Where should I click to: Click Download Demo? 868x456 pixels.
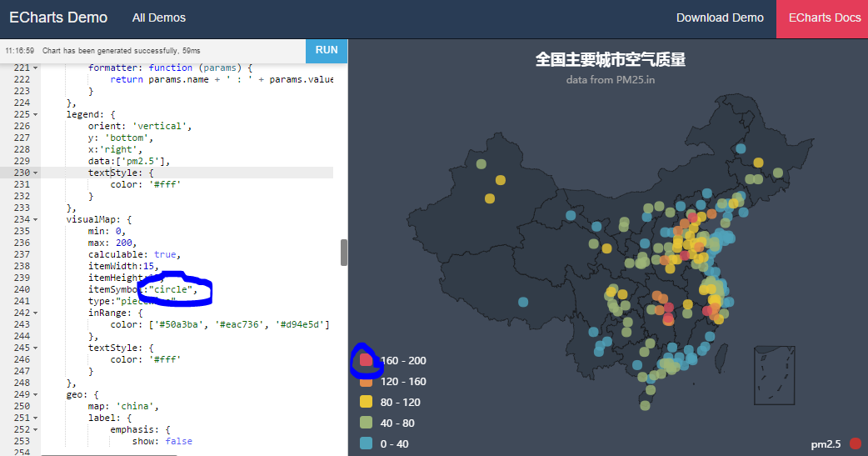[x=720, y=18]
